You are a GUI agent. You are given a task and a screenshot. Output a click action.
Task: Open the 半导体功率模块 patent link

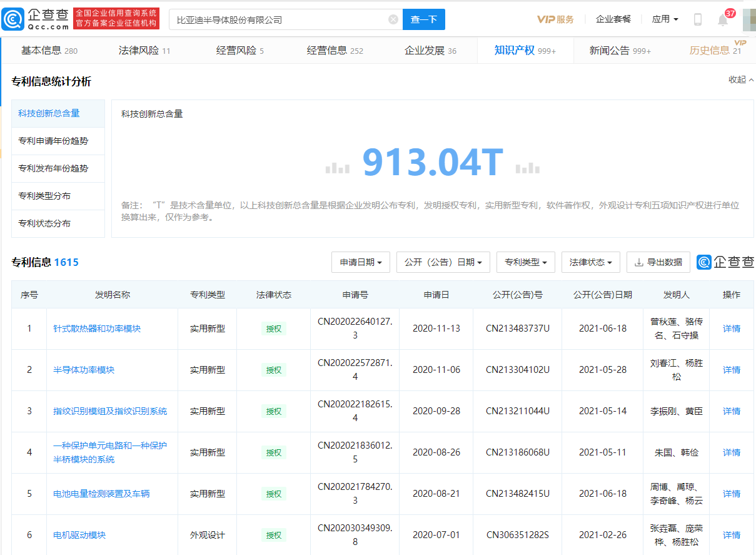84,370
